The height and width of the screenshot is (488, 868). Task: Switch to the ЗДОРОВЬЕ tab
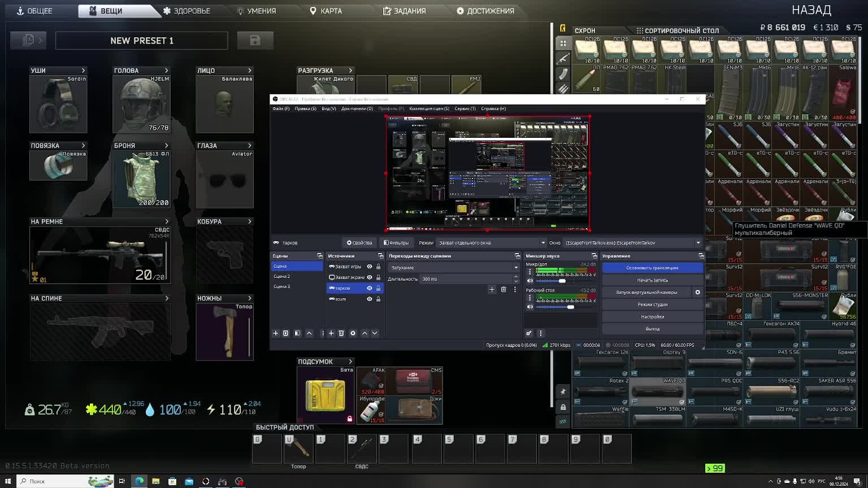(186, 11)
